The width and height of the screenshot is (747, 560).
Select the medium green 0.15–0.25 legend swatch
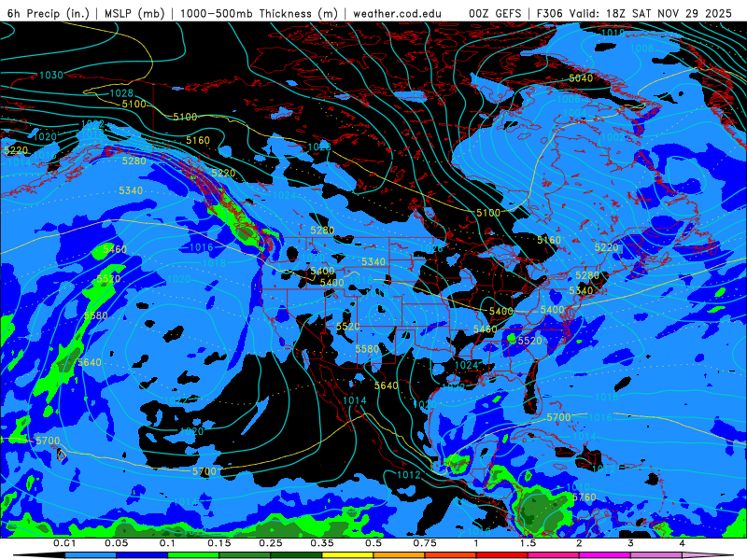click(x=245, y=555)
